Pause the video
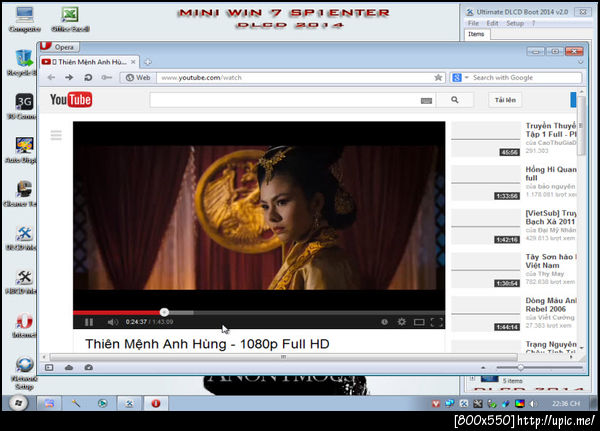600x431 pixels. pos(89,322)
